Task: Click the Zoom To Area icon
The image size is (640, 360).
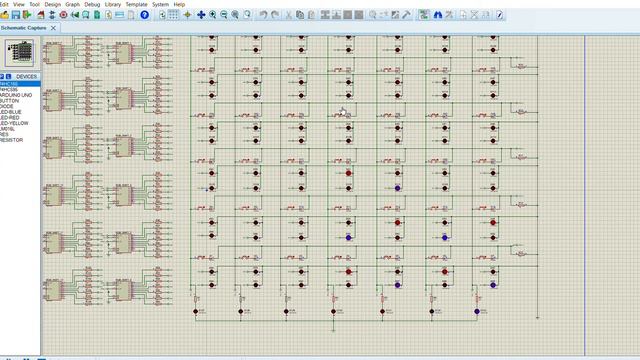Action: [x=247, y=15]
